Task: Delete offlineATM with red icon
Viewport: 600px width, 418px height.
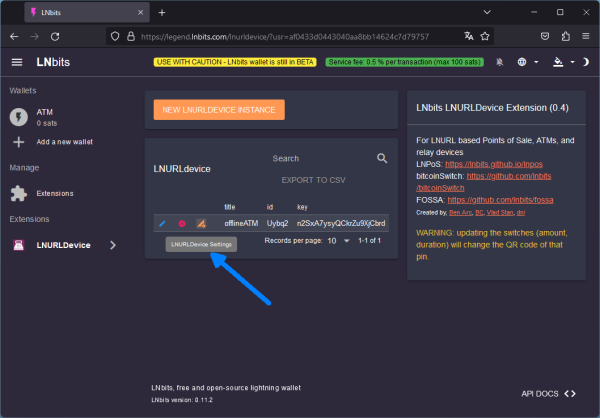Action: (x=182, y=223)
